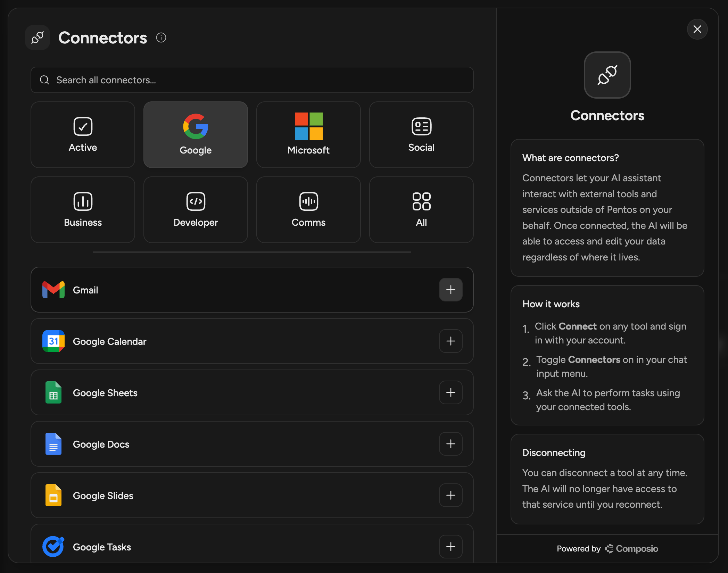
Task: Open the Composio link in the footer
Action: [631, 549]
